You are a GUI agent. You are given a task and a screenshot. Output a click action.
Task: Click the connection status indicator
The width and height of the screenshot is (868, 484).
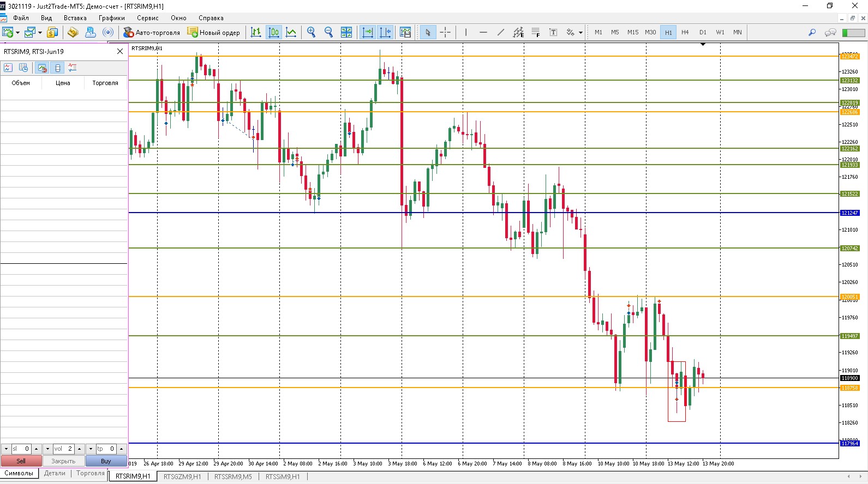[854, 32]
